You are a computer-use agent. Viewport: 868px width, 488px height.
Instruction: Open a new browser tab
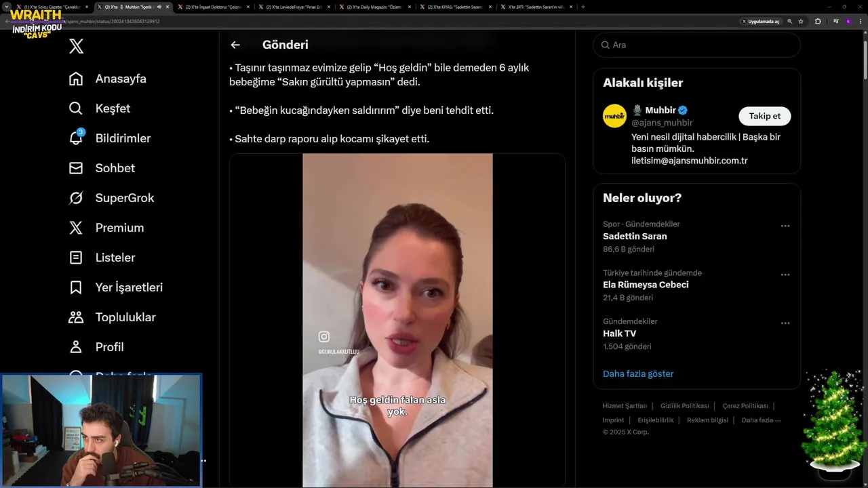pos(583,7)
